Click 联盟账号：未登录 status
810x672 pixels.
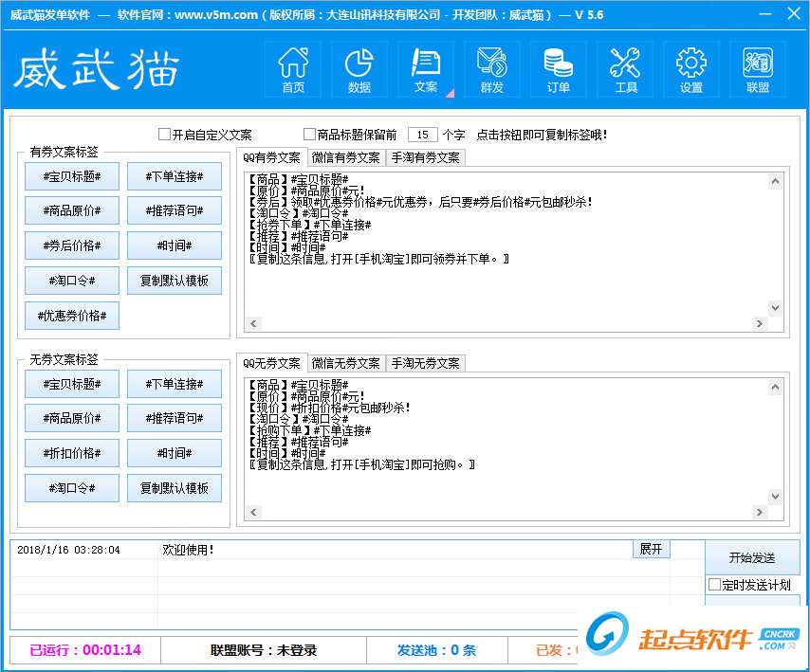pyautogui.click(x=264, y=650)
